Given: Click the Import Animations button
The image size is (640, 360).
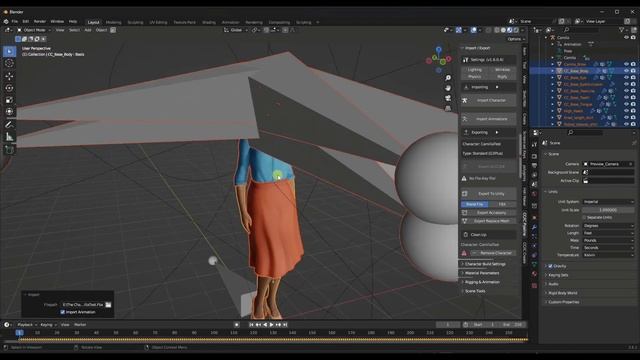Looking at the screenshot, I should tap(489, 119).
